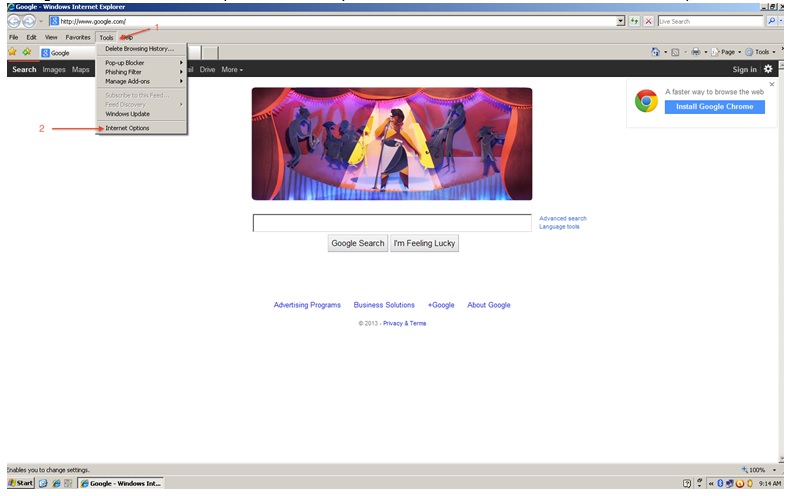Click the Print icon in command bar
This screenshot has height=496, width=790.
[696, 52]
